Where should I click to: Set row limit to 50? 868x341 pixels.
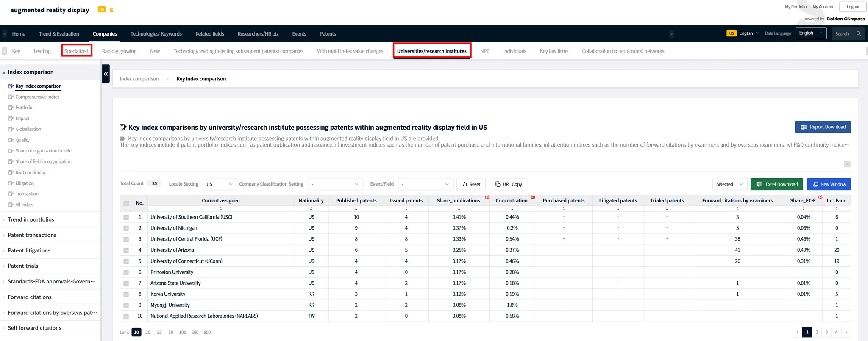point(171,333)
